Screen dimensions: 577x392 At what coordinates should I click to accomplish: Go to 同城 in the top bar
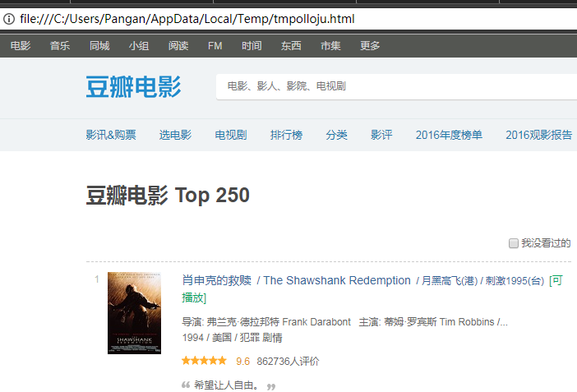coord(99,46)
